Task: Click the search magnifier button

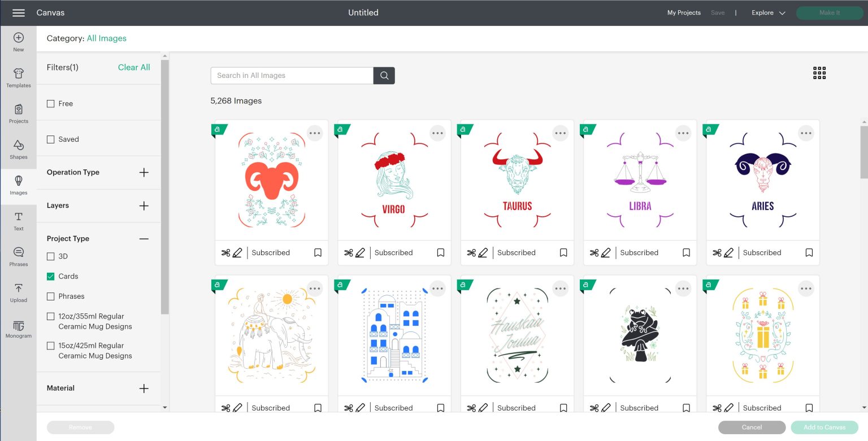Action: tap(384, 76)
